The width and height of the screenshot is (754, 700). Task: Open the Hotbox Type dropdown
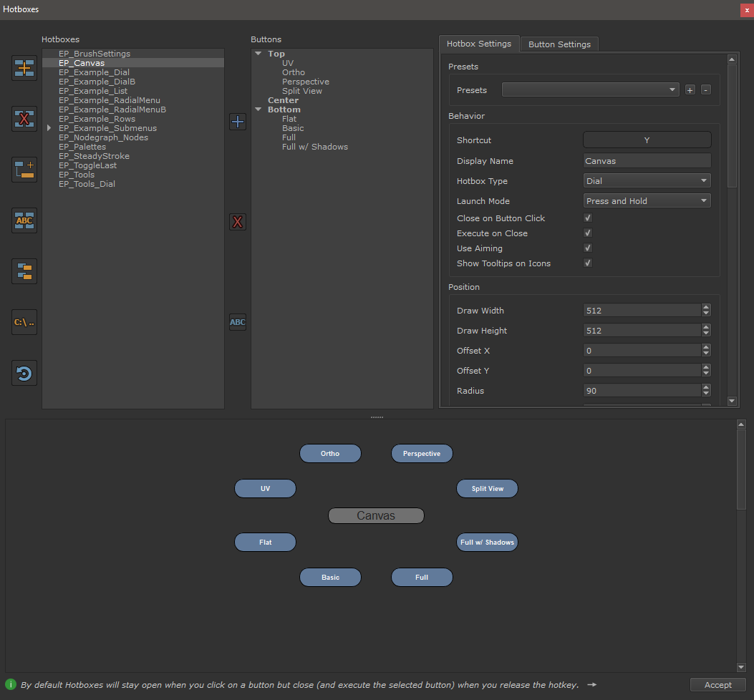click(x=647, y=181)
